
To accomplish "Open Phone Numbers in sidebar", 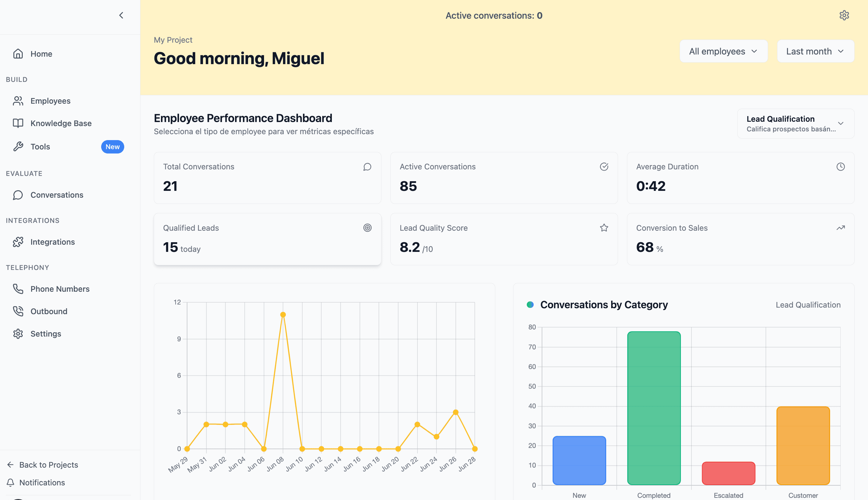I will tap(60, 289).
